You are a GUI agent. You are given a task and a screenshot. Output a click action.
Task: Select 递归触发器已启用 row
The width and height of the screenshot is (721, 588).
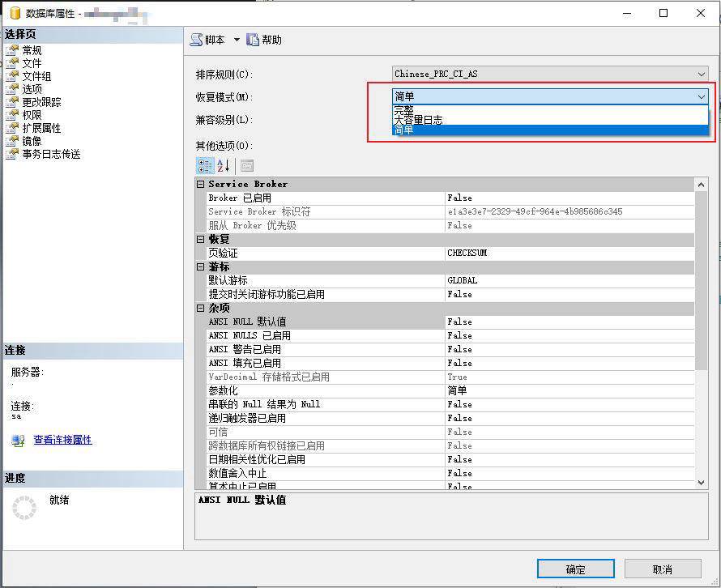450,419
